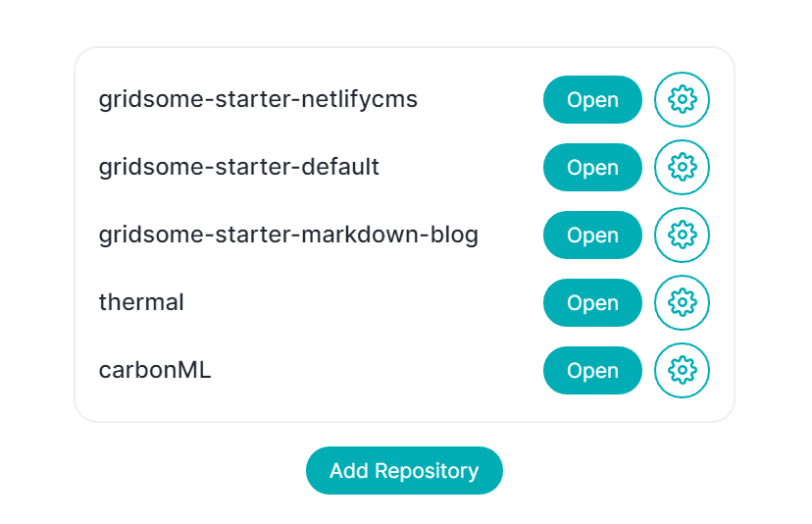Configure the netlifycms starter via cog icon
812x524 pixels.
pyautogui.click(x=682, y=99)
